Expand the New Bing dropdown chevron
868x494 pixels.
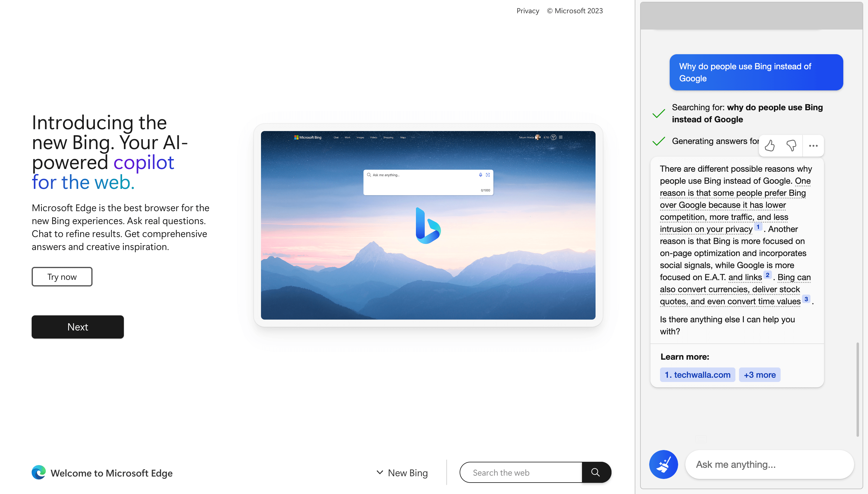coord(379,472)
